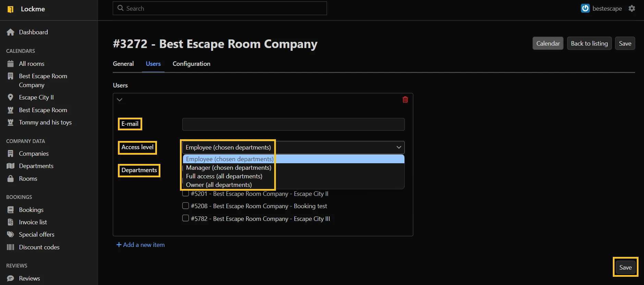Image resolution: width=644 pixels, height=285 pixels.
Task: Enable #5782 Escape City III checkbox
Action: pos(185,218)
